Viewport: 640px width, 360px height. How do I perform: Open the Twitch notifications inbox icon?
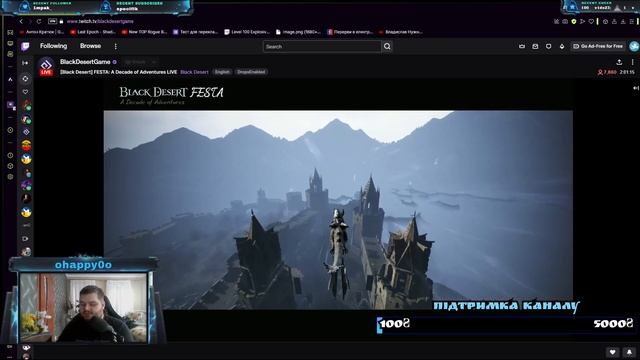pyautogui.click(x=535, y=47)
